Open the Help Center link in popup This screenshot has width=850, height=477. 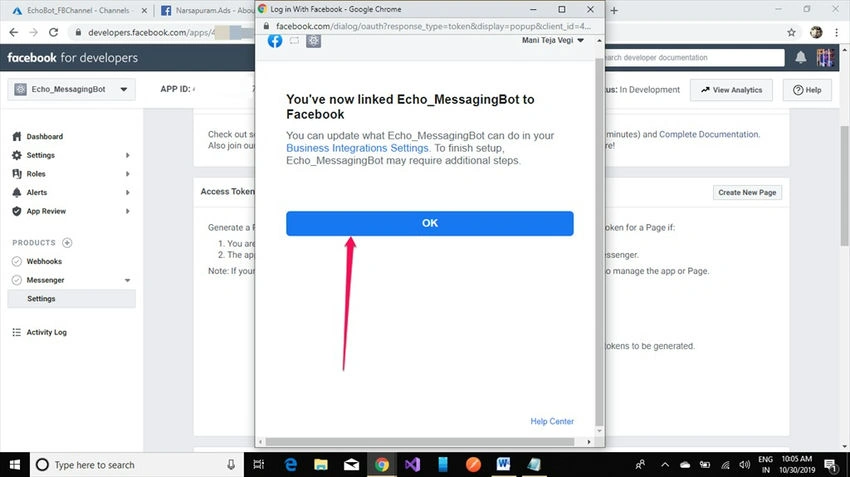click(x=552, y=421)
